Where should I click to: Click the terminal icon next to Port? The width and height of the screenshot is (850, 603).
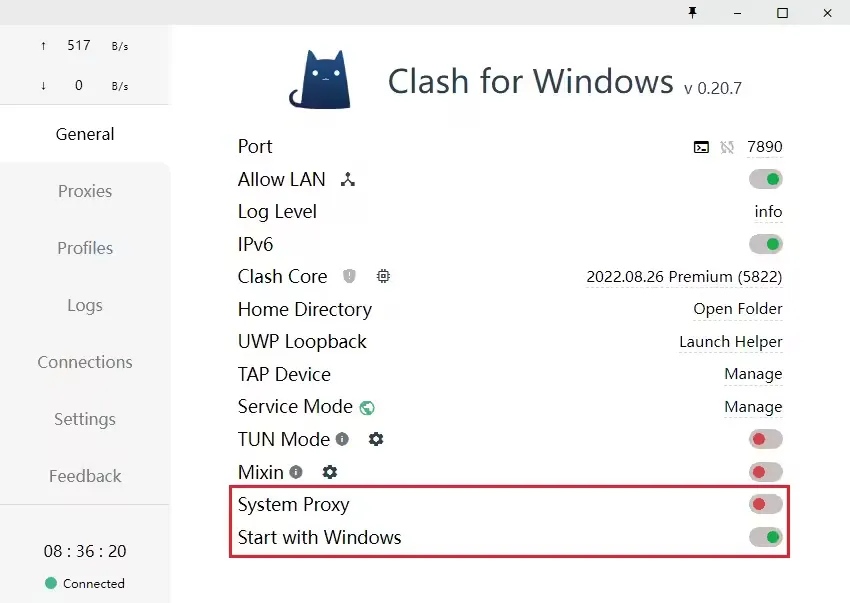point(701,147)
